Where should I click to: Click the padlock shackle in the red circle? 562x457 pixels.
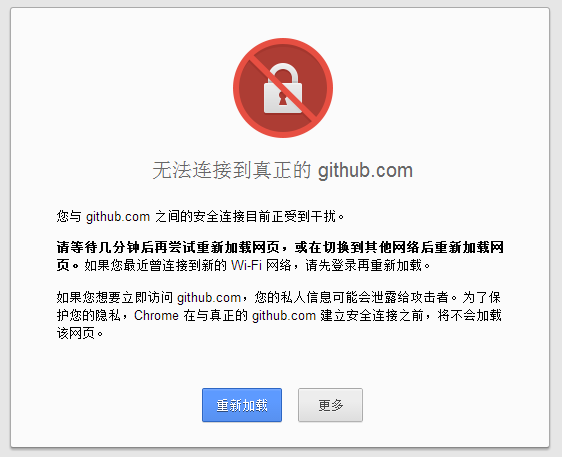coord(283,73)
